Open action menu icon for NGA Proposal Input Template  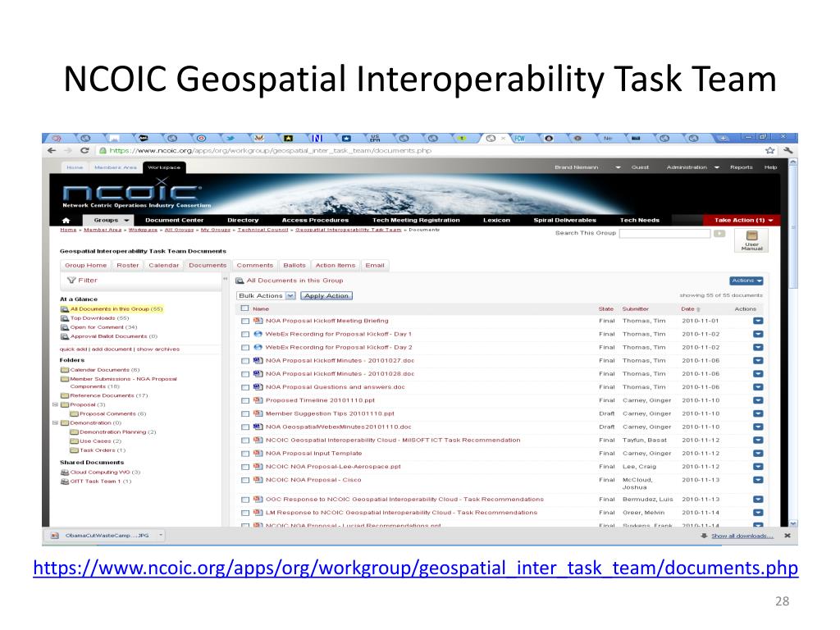(758, 453)
